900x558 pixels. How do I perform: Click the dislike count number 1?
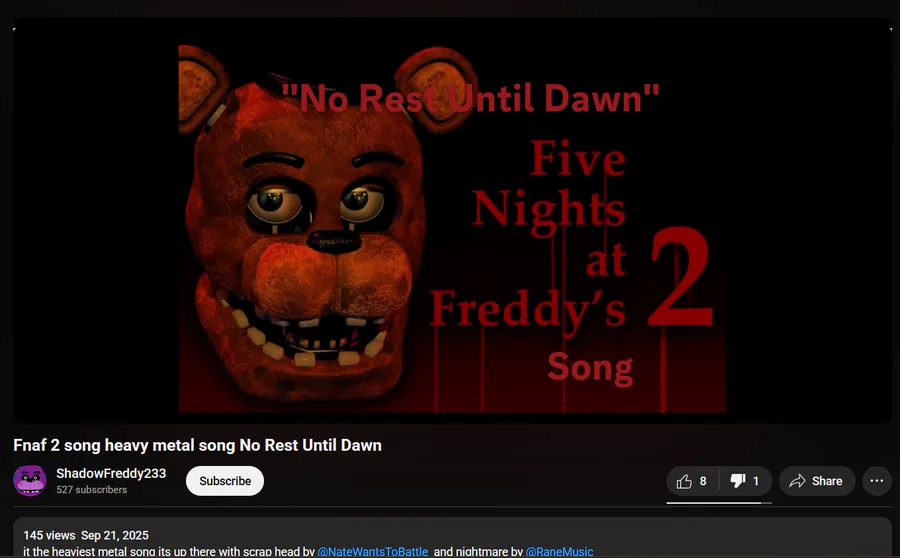pos(756,481)
